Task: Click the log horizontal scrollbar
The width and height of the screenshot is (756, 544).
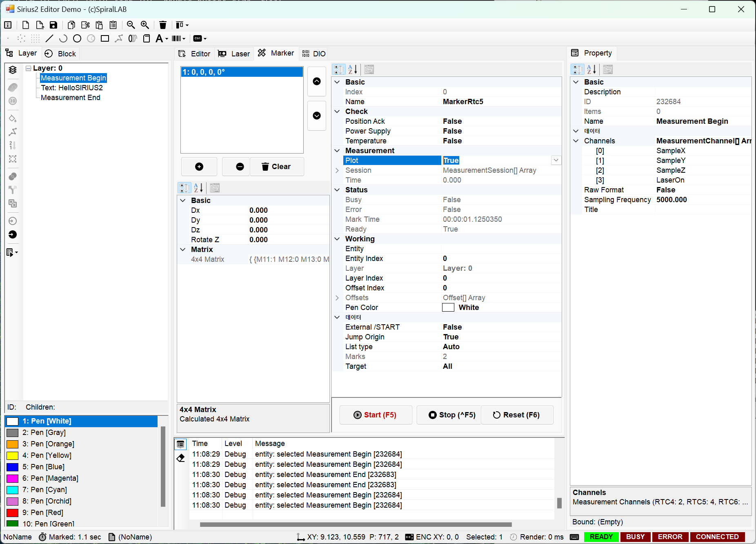Action: coord(356,524)
